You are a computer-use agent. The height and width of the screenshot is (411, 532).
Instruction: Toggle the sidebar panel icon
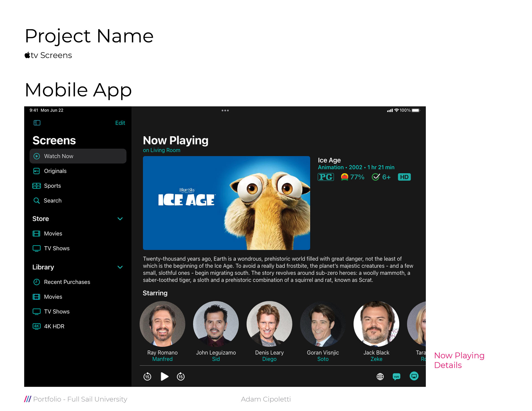[37, 123]
